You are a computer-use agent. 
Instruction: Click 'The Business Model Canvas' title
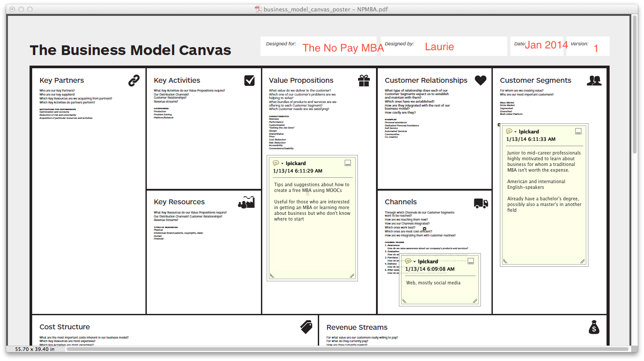click(x=130, y=50)
